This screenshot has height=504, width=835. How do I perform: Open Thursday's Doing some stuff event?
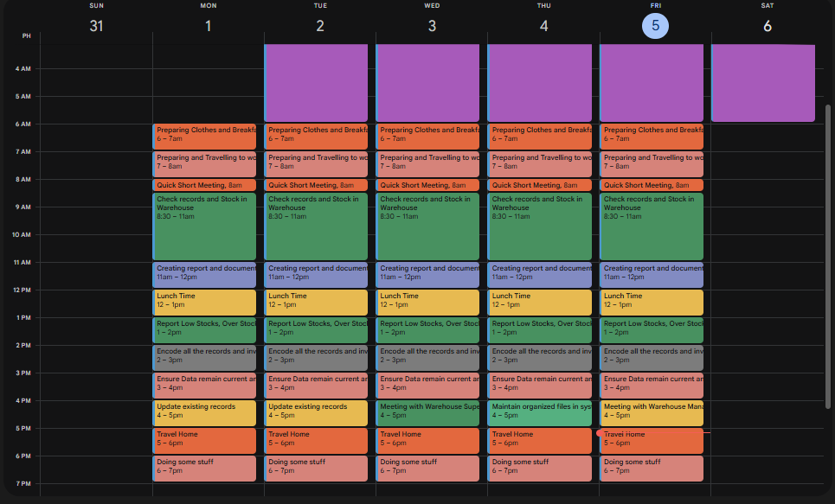(540, 469)
